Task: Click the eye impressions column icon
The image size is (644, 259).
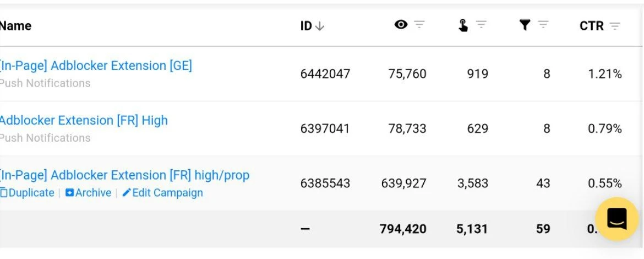Action: 401,25
